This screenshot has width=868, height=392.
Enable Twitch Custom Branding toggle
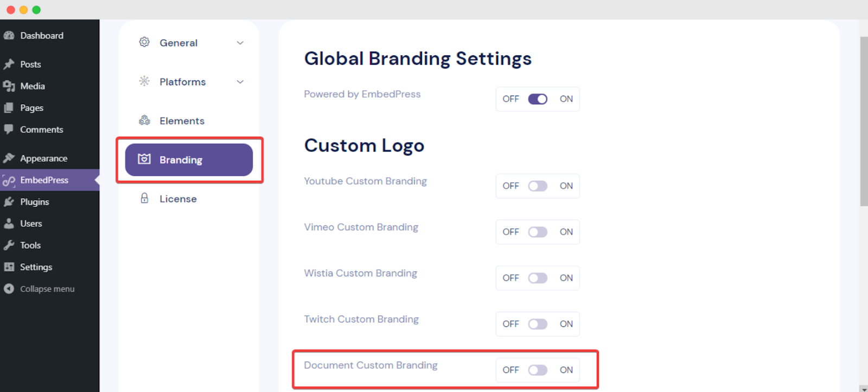click(x=538, y=324)
